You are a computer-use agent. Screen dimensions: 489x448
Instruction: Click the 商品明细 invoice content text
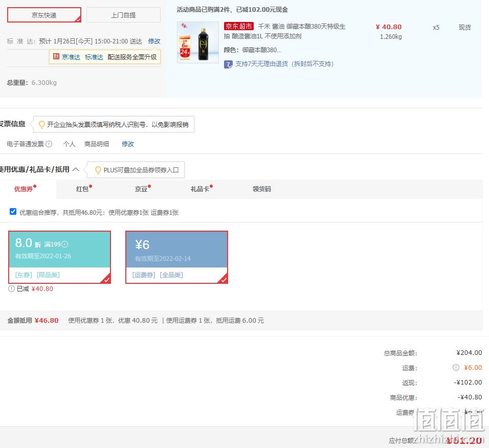click(x=97, y=144)
